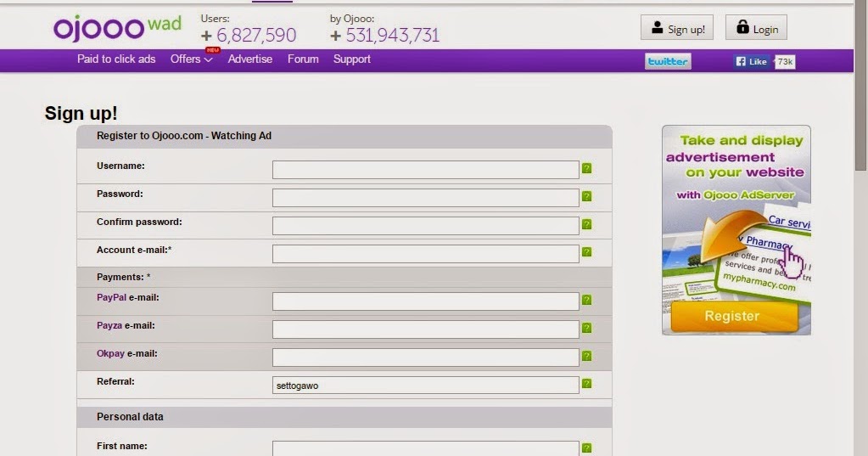
Task: Click the help icon next to Password field
Action: 587,196
